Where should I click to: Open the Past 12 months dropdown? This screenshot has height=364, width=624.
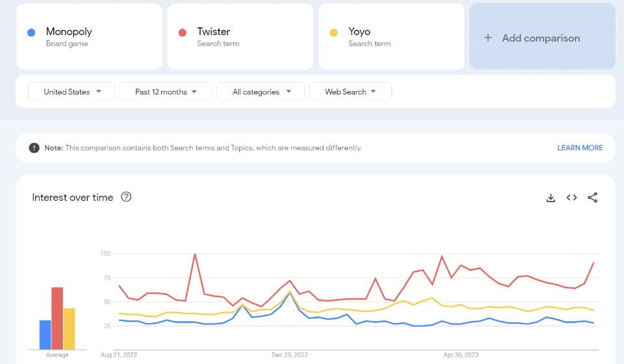(x=166, y=92)
